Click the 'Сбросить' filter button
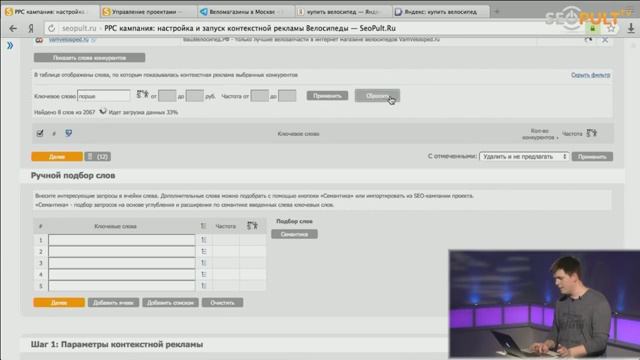The width and height of the screenshot is (640, 360). tap(377, 96)
